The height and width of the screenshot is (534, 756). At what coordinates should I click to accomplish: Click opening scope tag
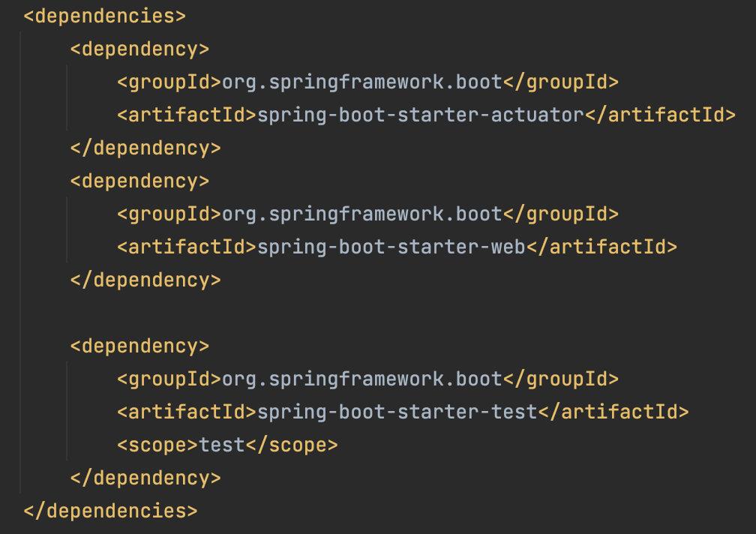pos(157,445)
